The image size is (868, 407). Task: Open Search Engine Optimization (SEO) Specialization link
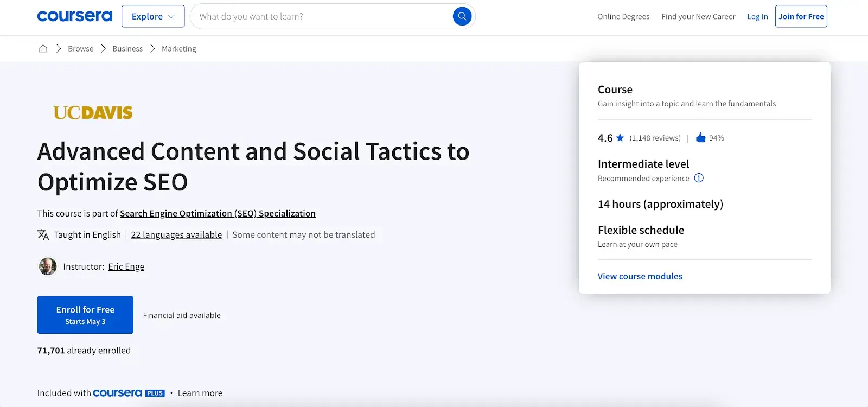[x=218, y=213]
